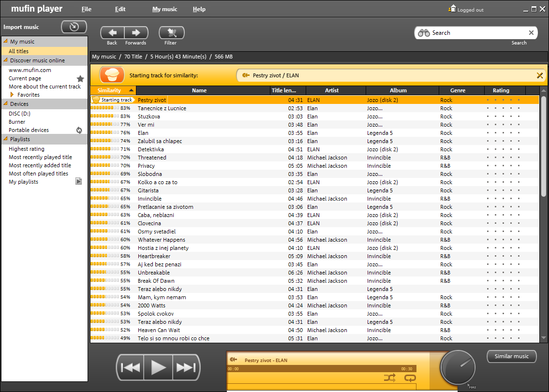The image size is (549, 392).
Task: Click the Sort by Title length column header
Action: [288, 90]
